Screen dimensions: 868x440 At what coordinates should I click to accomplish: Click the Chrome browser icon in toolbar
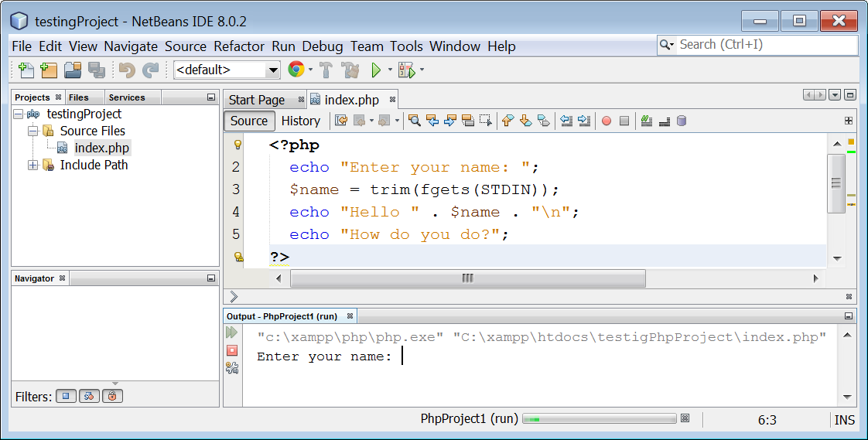click(x=296, y=69)
